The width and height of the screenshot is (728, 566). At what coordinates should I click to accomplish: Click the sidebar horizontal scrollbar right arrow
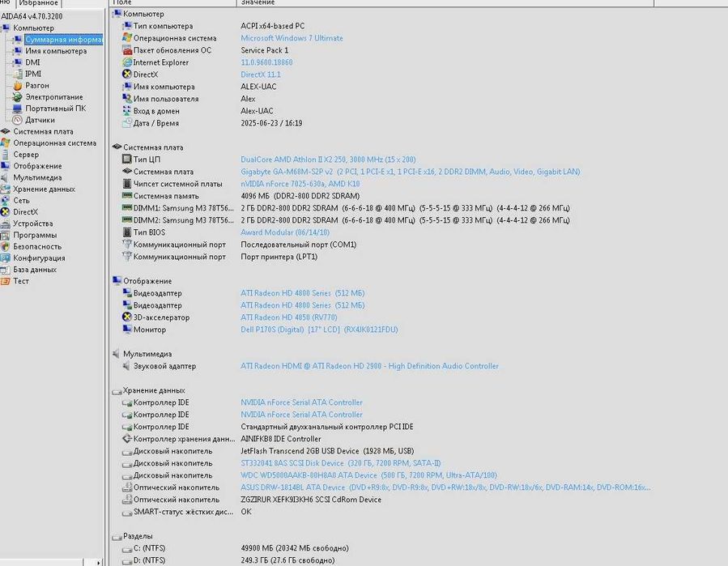point(99,562)
